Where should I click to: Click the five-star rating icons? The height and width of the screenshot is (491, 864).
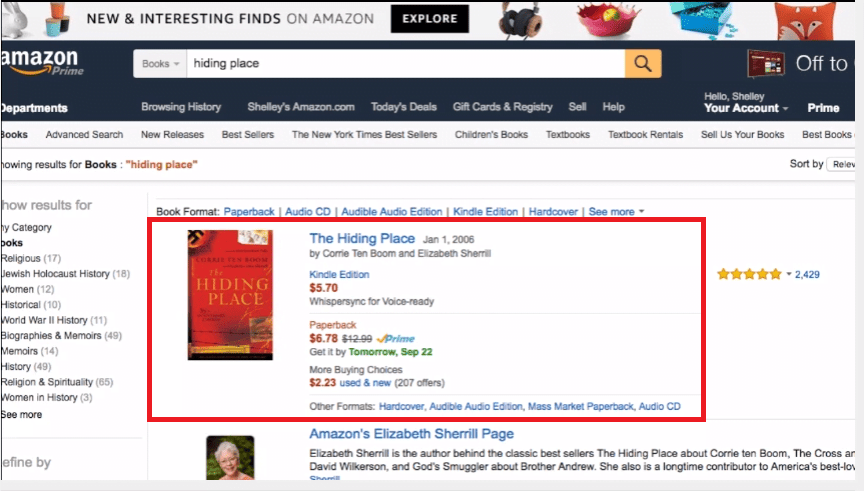tap(749, 274)
